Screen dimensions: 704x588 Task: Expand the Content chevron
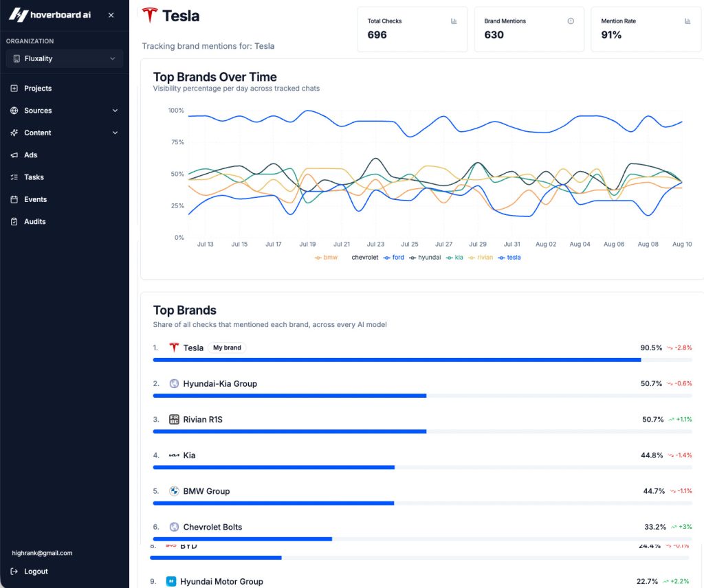(x=115, y=133)
